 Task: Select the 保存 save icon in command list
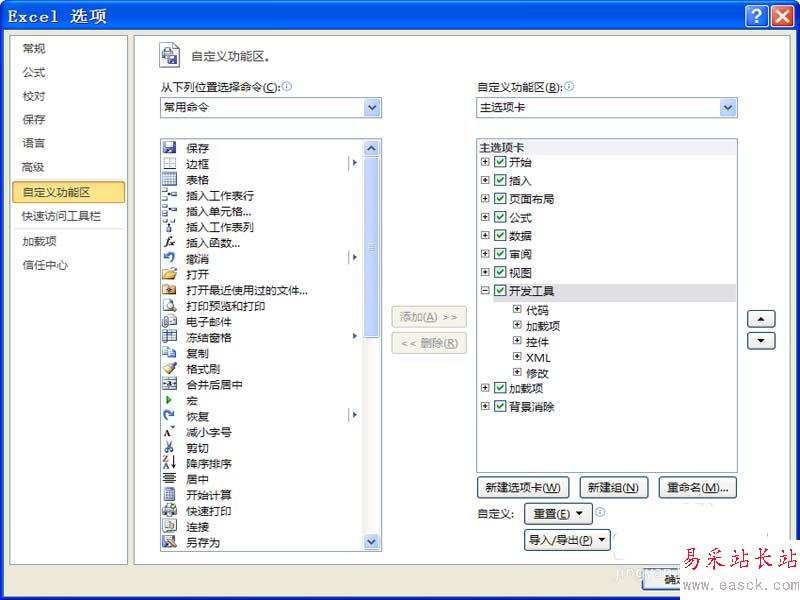tap(169, 148)
